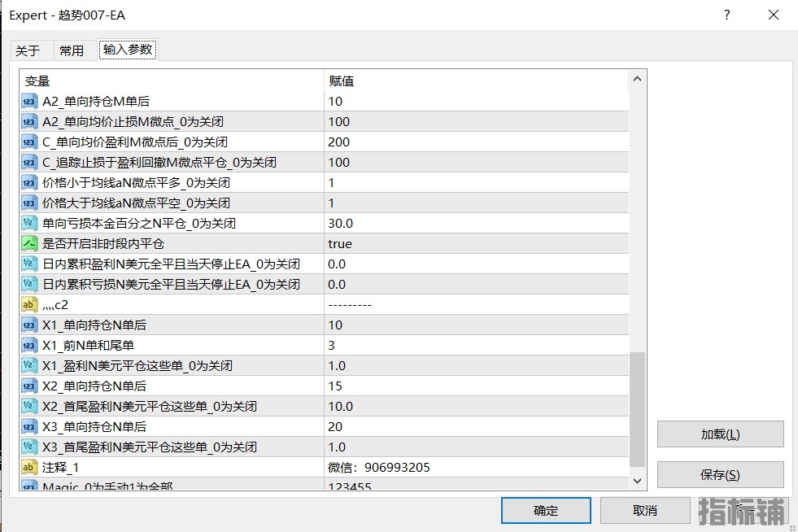
Task: Click the icon beside C_追踪止损于盈利回撤M微点平仓_0为关闭
Action: point(29,163)
